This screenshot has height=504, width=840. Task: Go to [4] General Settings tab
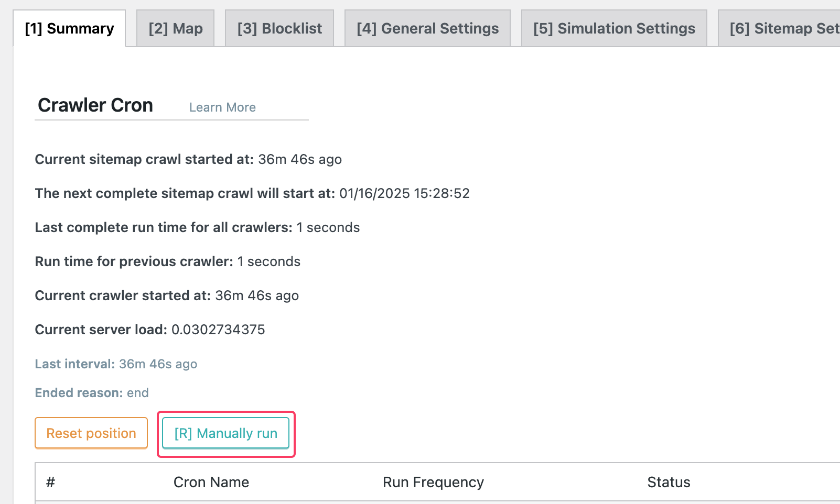[x=427, y=29]
